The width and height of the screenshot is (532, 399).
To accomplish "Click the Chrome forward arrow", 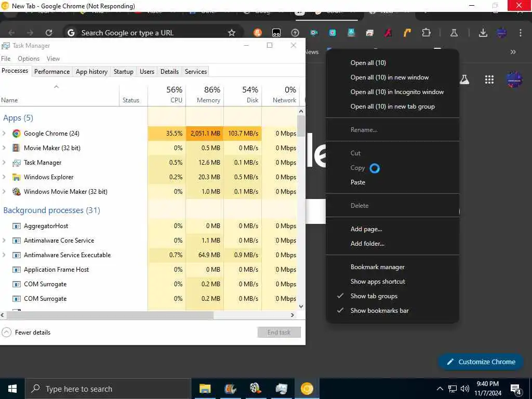I will [30, 33].
